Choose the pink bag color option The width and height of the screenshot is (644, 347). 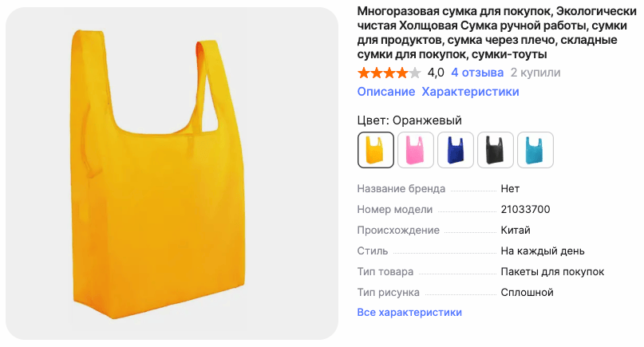[415, 150]
